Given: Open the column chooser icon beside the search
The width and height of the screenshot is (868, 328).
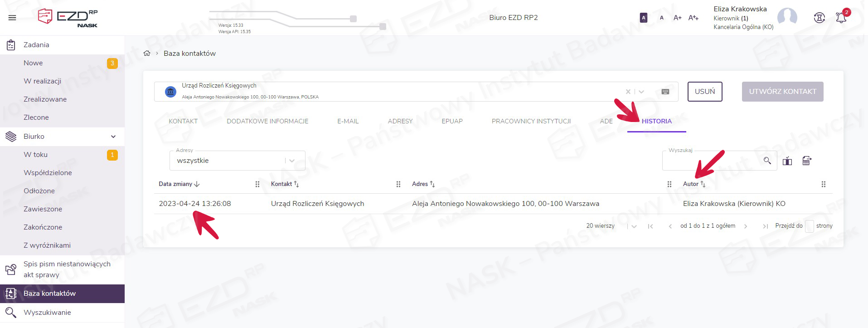Looking at the screenshot, I should click(787, 161).
